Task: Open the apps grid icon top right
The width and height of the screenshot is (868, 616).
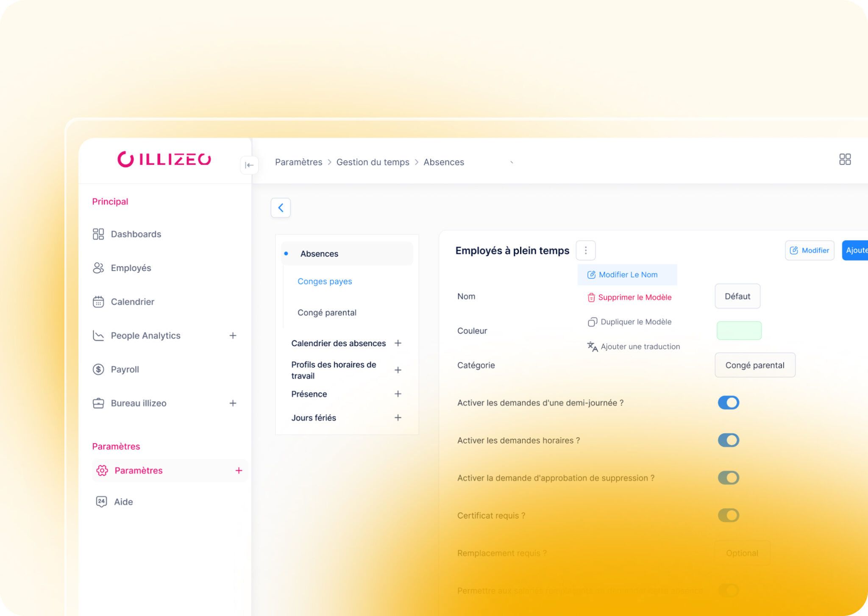Action: 845,159
